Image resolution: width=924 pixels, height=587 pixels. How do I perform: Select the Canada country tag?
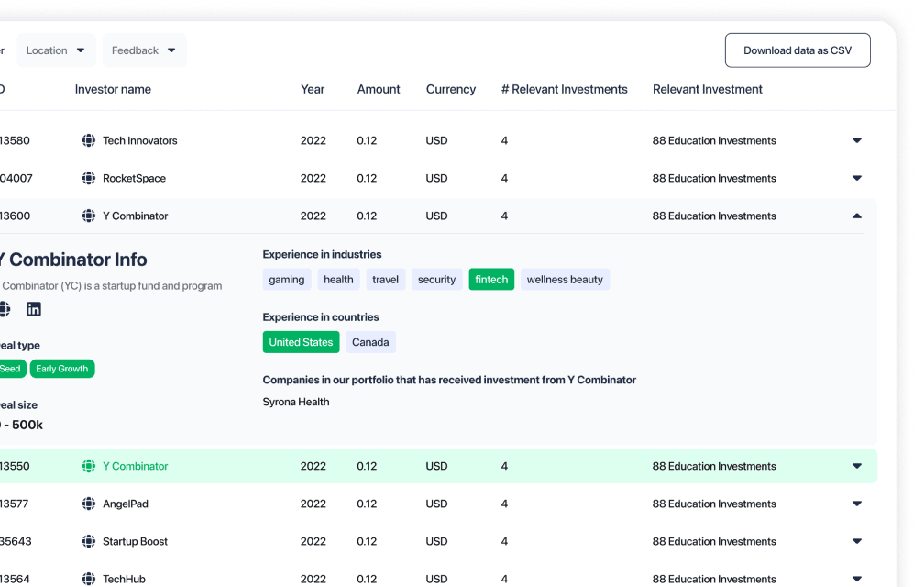(x=370, y=342)
